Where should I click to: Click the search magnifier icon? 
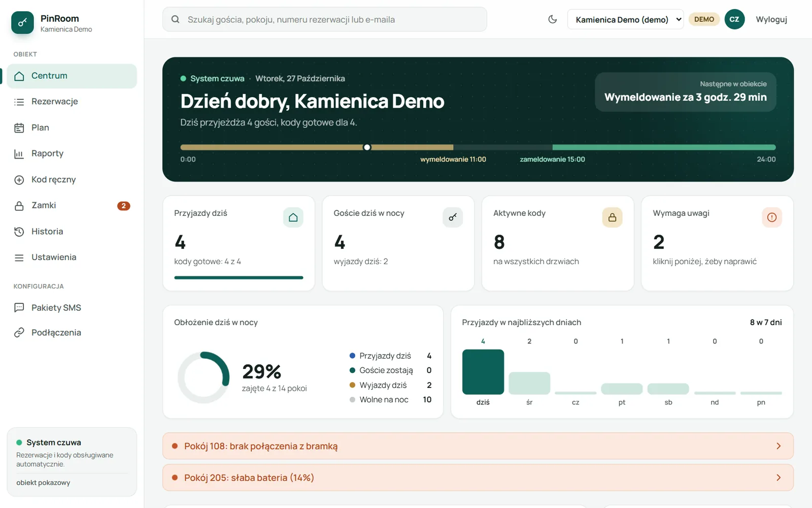coord(176,19)
